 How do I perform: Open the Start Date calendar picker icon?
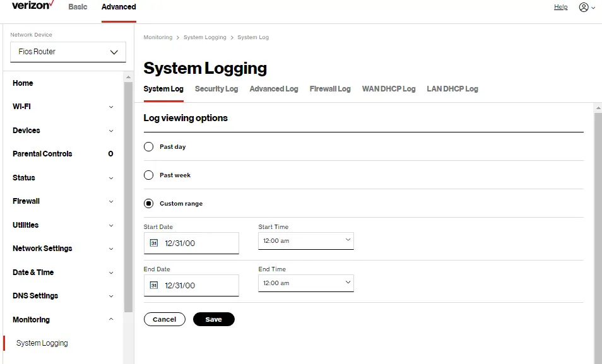click(x=152, y=243)
